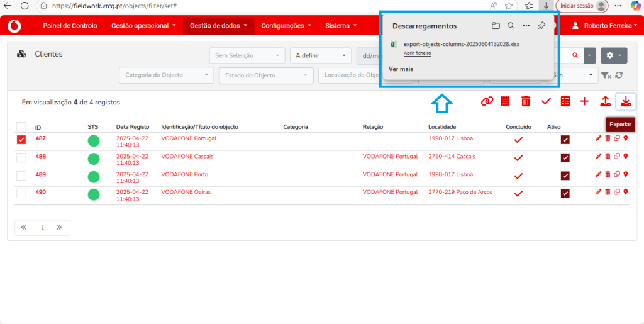Delete record 489 with its trash icon
644x324 pixels.
coord(608,174)
